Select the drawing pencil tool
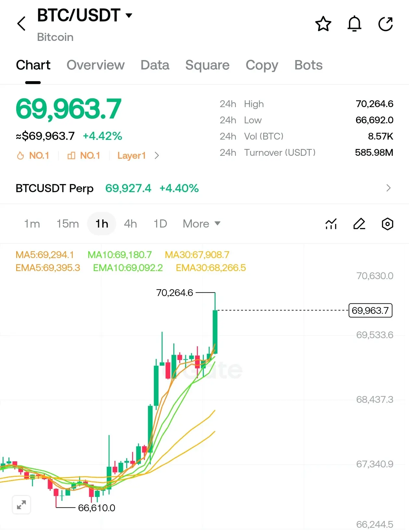 (x=359, y=224)
